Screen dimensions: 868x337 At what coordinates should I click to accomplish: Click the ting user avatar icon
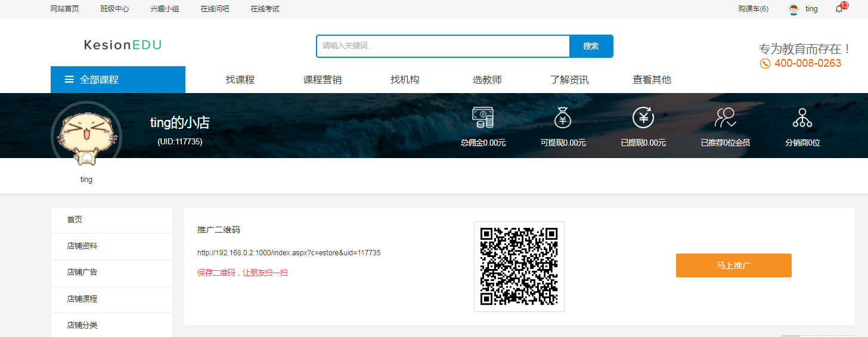click(x=793, y=9)
